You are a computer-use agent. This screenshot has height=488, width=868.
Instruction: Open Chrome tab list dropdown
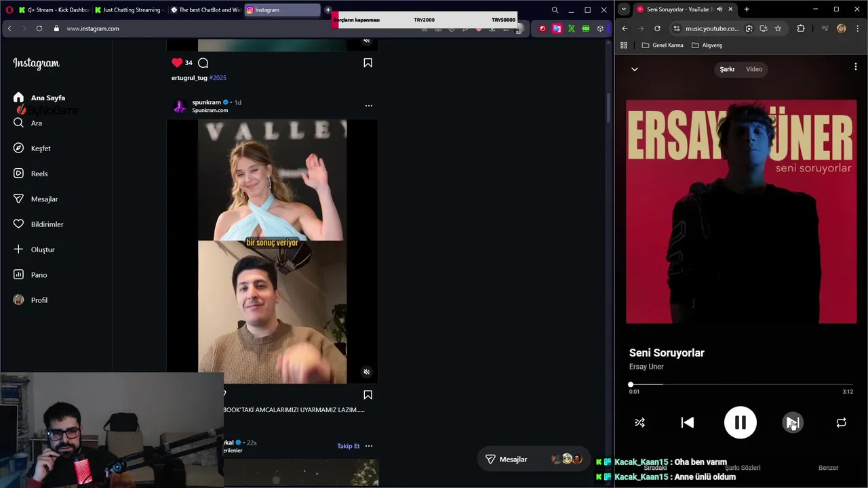coord(623,9)
